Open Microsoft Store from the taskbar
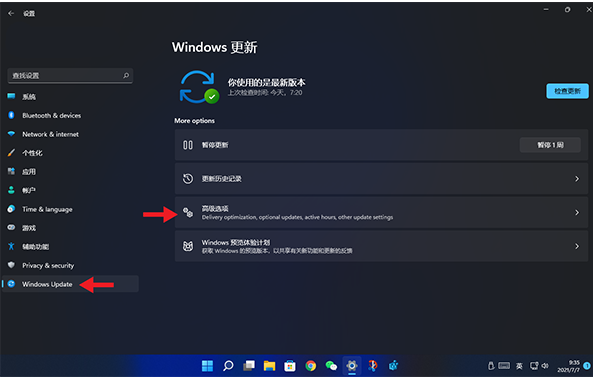 pos(290,366)
